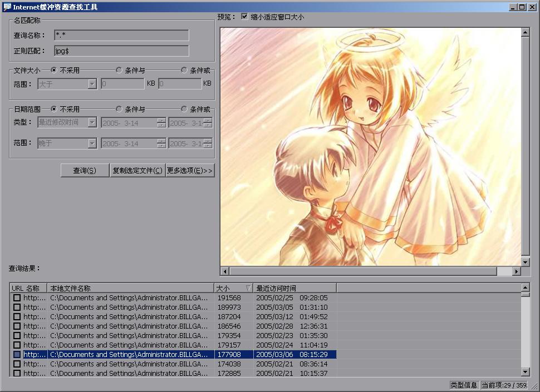Click the 2005/02/24 11:04:19 access time cell
The image size is (540, 392).
292,345
